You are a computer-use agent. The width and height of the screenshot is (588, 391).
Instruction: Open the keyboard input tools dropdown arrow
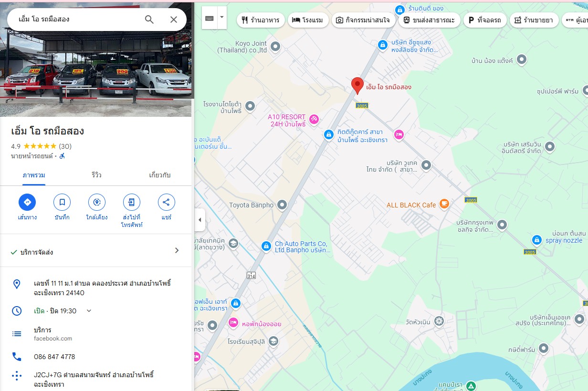[221, 17]
